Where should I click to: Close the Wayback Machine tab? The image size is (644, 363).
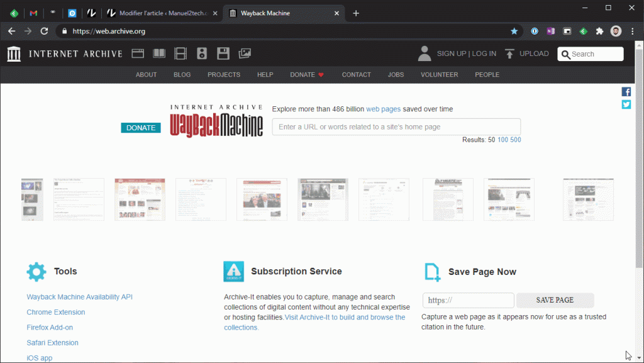pos(337,13)
